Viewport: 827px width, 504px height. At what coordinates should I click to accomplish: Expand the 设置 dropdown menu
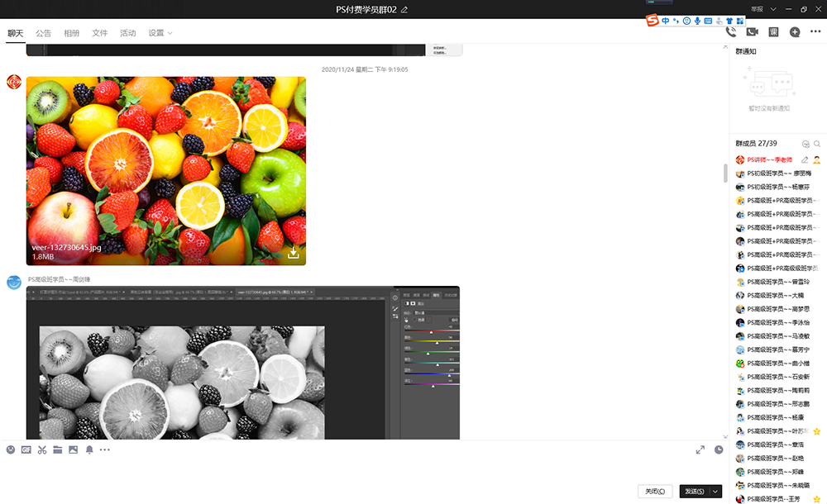pyautogui.click(x=160, y=33)
